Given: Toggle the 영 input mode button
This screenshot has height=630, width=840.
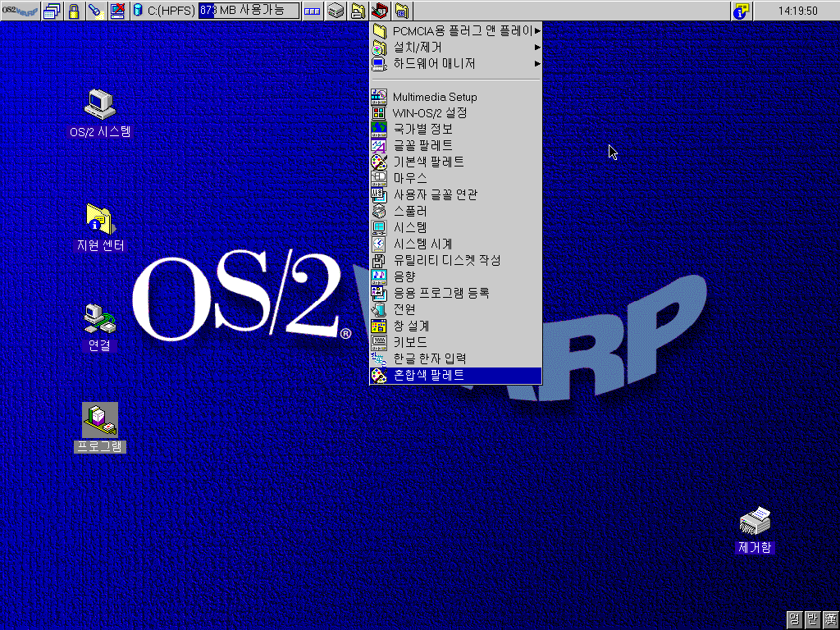Looking at the screenshot, I should coord(795,620).
